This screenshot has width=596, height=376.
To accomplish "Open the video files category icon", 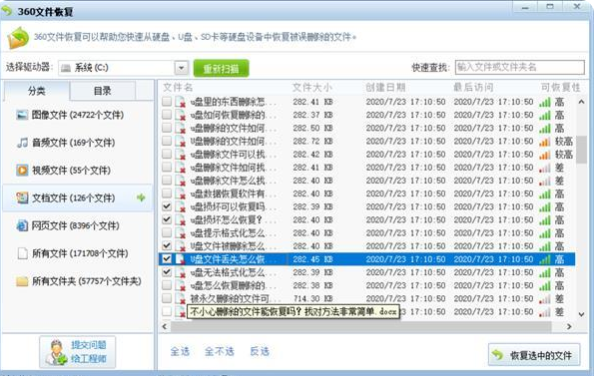I will coord(22,170).
